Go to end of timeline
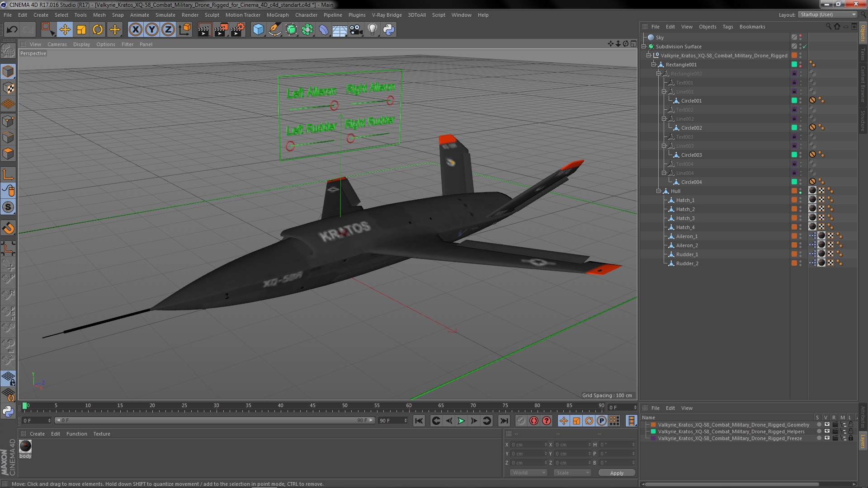The width and height of the screenshot is (868, 488). click(504, 421)
